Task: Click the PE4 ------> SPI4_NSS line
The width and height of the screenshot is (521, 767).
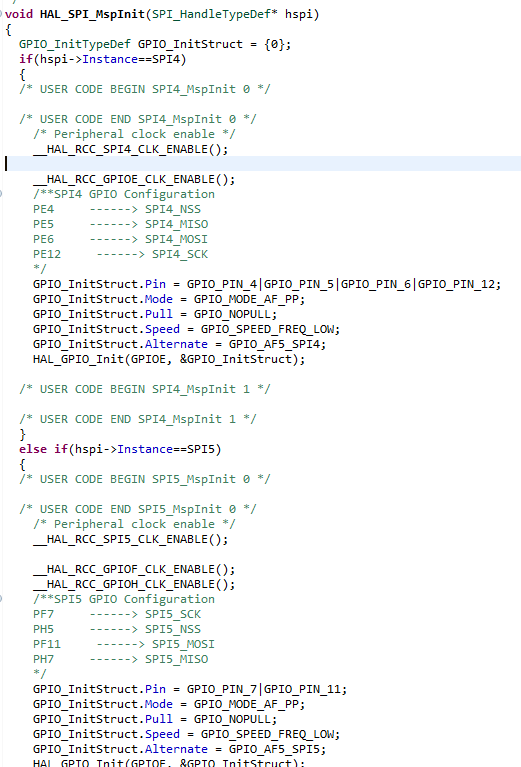Action: coord(117,209)
